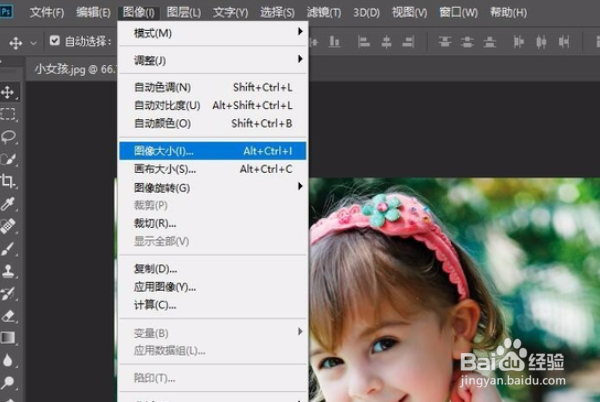This screenshot has height=402, width=600.
Task: Select the Rectangular Marquee tool
Action: click(8, 114)
